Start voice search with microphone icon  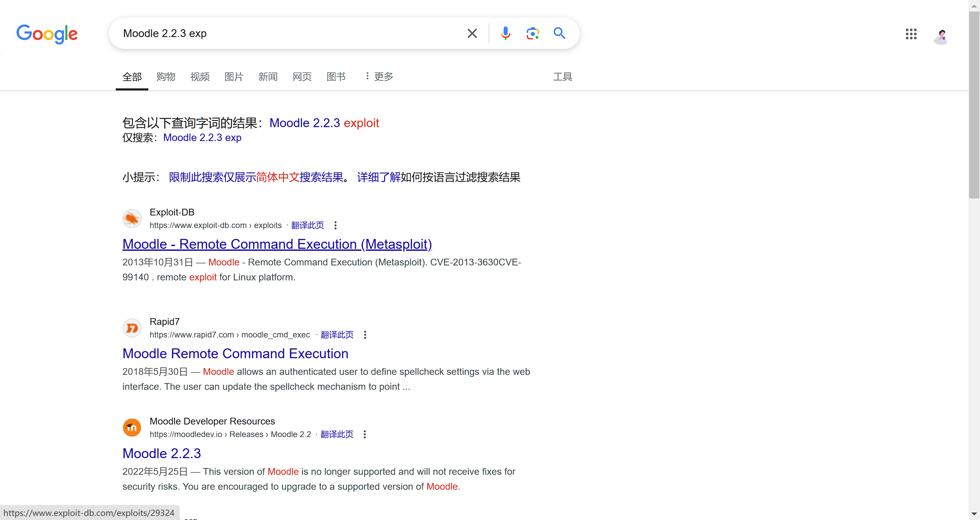[x=506, y=33]
